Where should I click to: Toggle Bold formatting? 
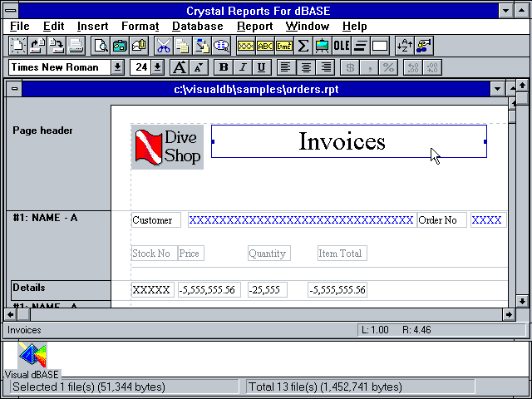pos(224,67)
